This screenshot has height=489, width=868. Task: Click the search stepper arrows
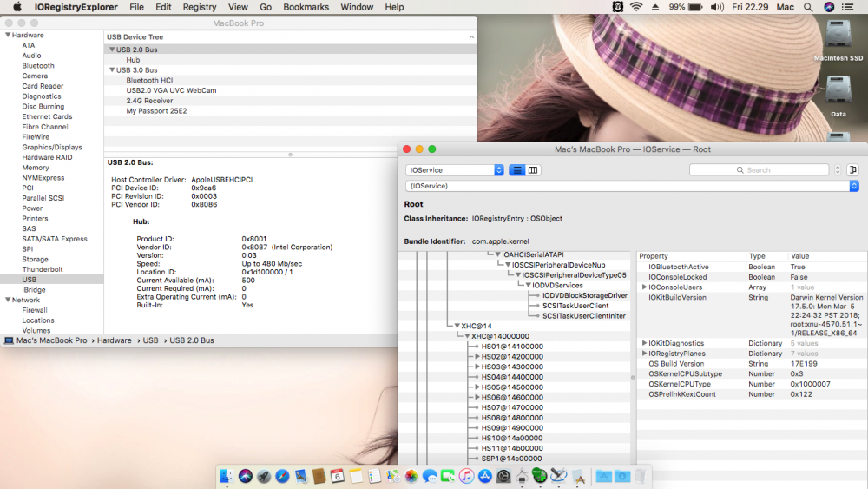click(x=838, y=170)
